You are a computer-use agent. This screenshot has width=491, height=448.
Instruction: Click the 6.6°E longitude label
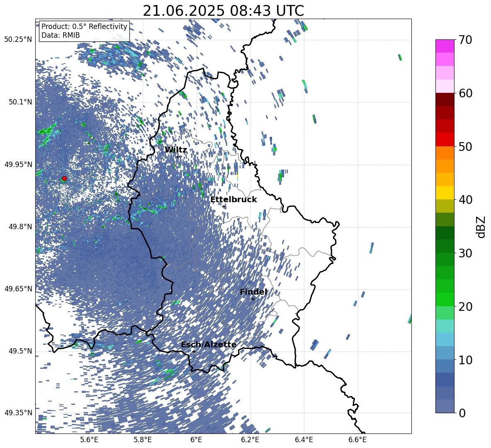(357, 440)
